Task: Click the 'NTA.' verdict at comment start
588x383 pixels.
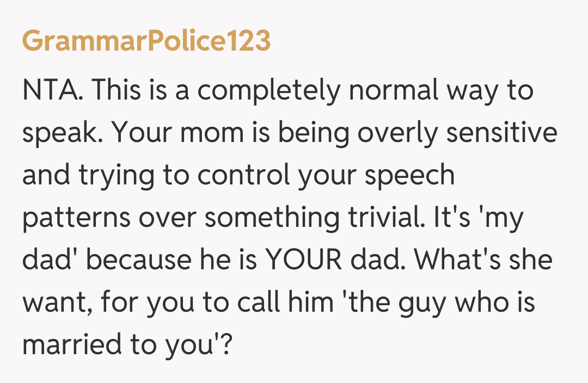Action: 53,90
